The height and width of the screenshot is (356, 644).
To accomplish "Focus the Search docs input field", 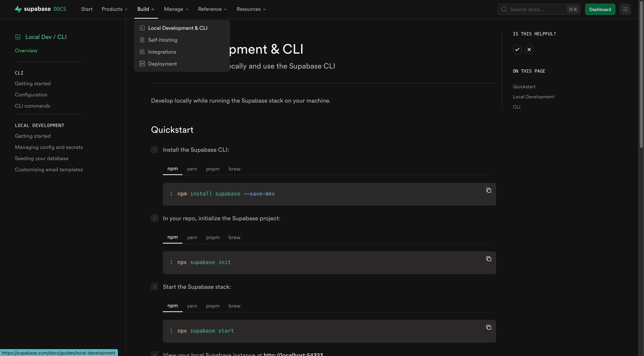I will click(x=539, y=9).
